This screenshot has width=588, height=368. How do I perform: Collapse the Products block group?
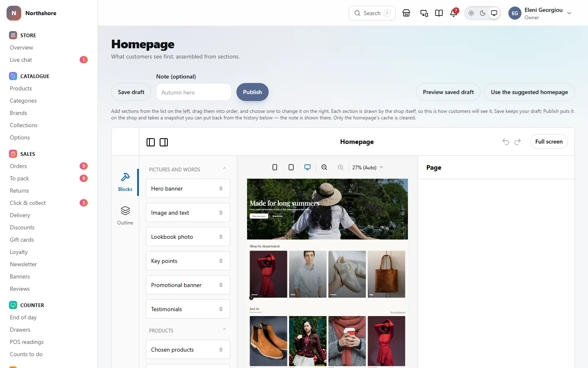pos(225,330)
